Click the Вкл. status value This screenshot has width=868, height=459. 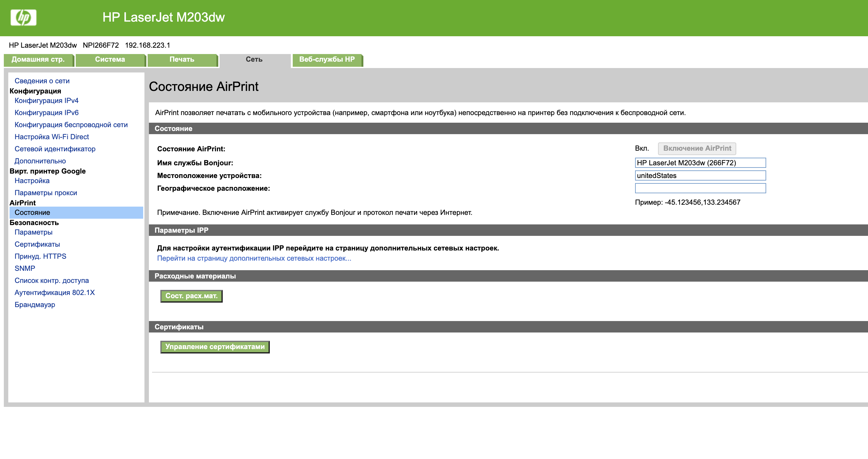pyautogui.click(x=641, y=148)
